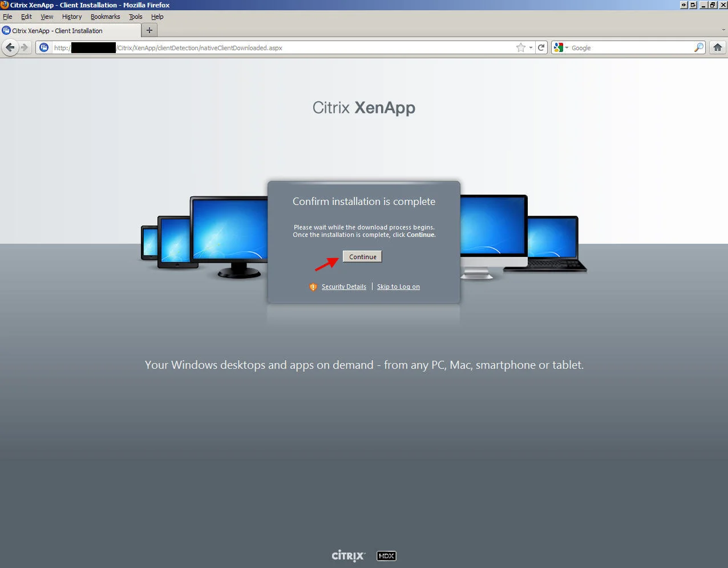
Task: Click the Continue button
Action: pyautogui.click(x=362, y=257)
